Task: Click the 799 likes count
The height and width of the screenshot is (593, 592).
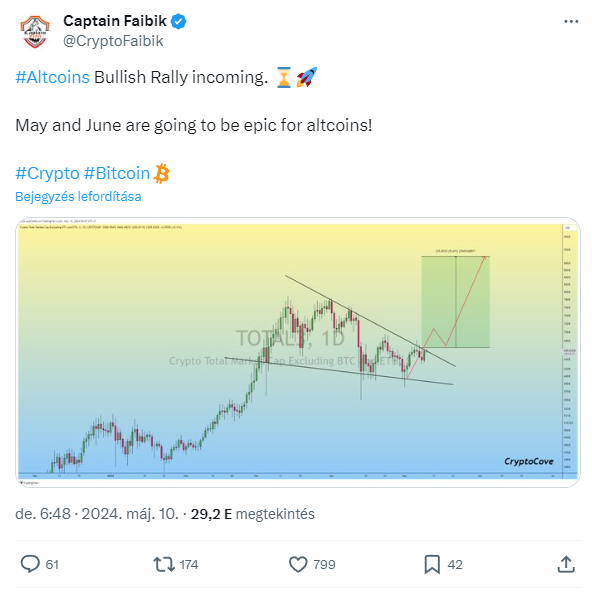Action: tap(324, 564)
